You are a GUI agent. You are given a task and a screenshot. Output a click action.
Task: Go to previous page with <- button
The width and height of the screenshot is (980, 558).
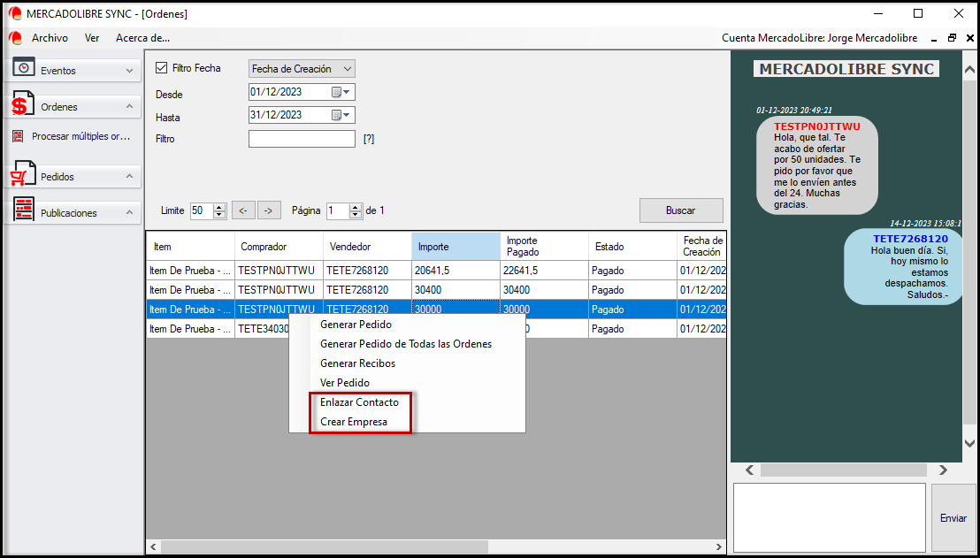tap(243, 210)
